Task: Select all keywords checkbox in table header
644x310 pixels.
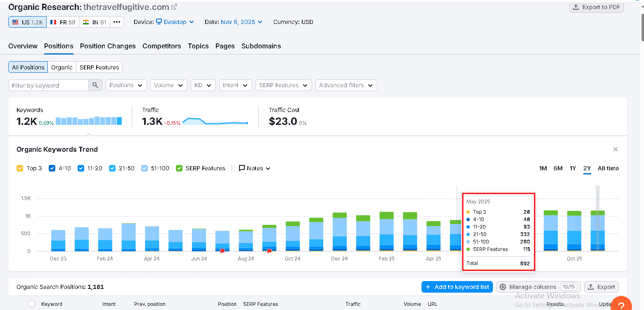Action: tap(31, 304)
